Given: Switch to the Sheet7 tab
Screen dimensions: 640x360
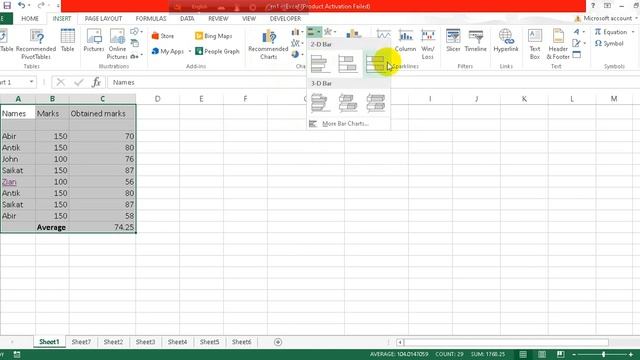Looking at the screenshot, I should 81,342.
